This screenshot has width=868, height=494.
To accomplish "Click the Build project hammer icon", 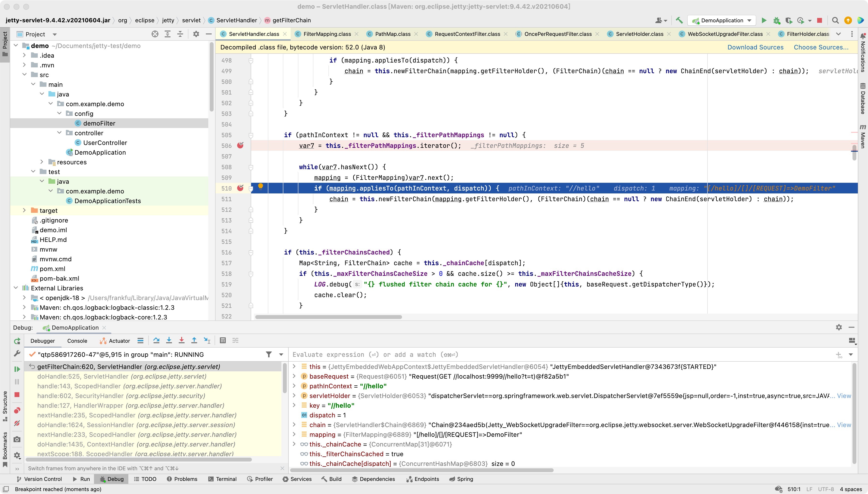I will point(679,20).
